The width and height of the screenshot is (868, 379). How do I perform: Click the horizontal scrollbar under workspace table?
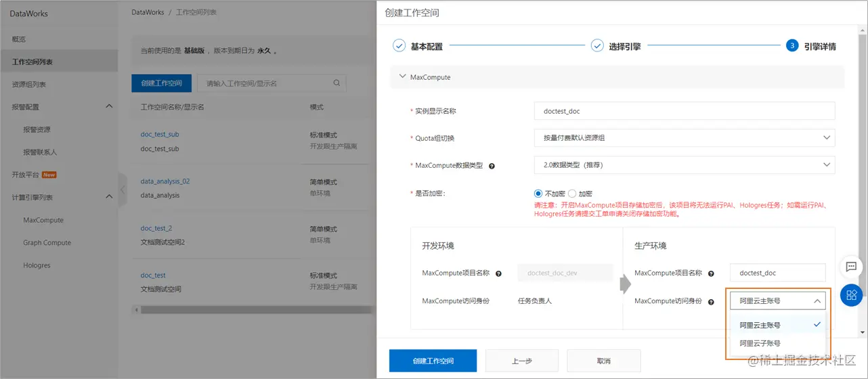(x=257, y=310)
